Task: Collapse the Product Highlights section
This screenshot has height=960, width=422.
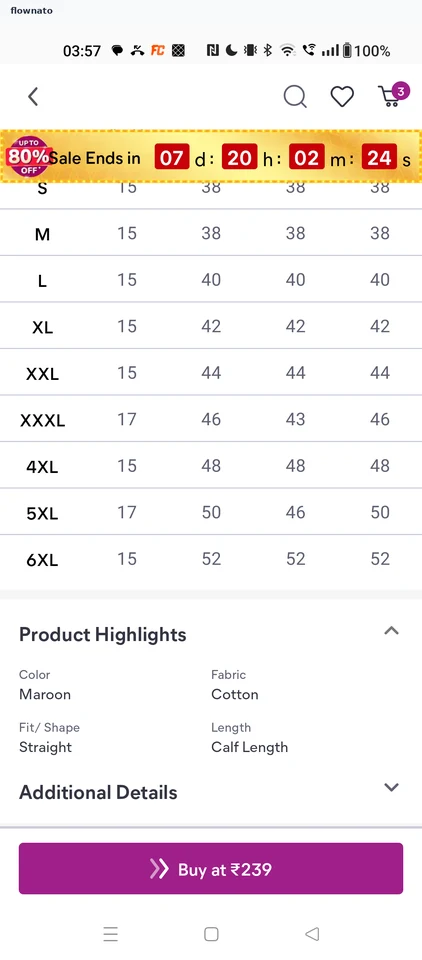Action: click(x=391, y=631)
